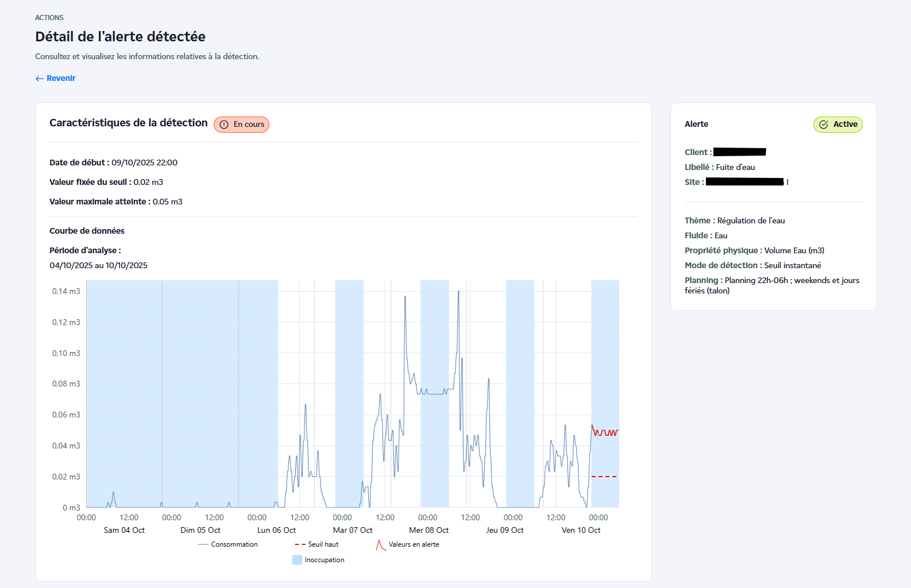This screenshot has width=911, height=588.
Task: Toggle the Consommation series via legend label
Action: coord(234,544)
